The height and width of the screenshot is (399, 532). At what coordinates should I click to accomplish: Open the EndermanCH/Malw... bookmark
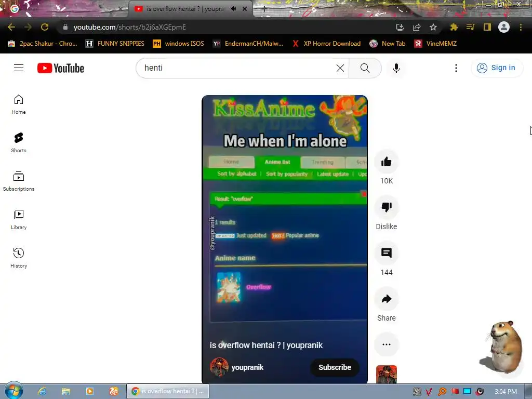[x=248, y=44]
